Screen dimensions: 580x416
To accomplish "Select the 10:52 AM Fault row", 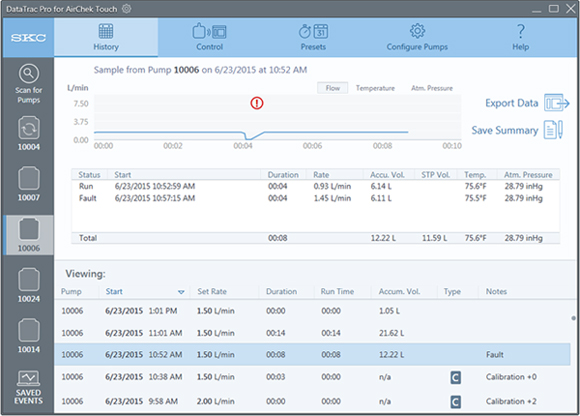I will (x=313, y=355).
